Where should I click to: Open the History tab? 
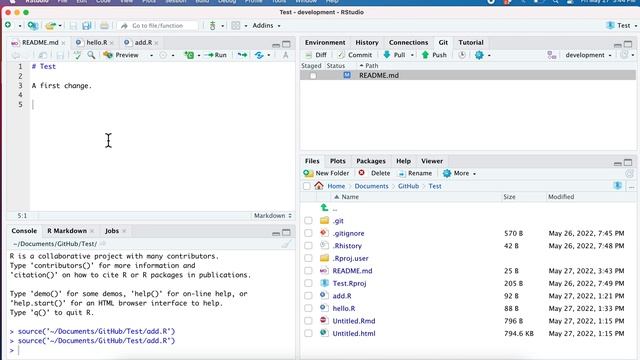[x=367, y=42]
